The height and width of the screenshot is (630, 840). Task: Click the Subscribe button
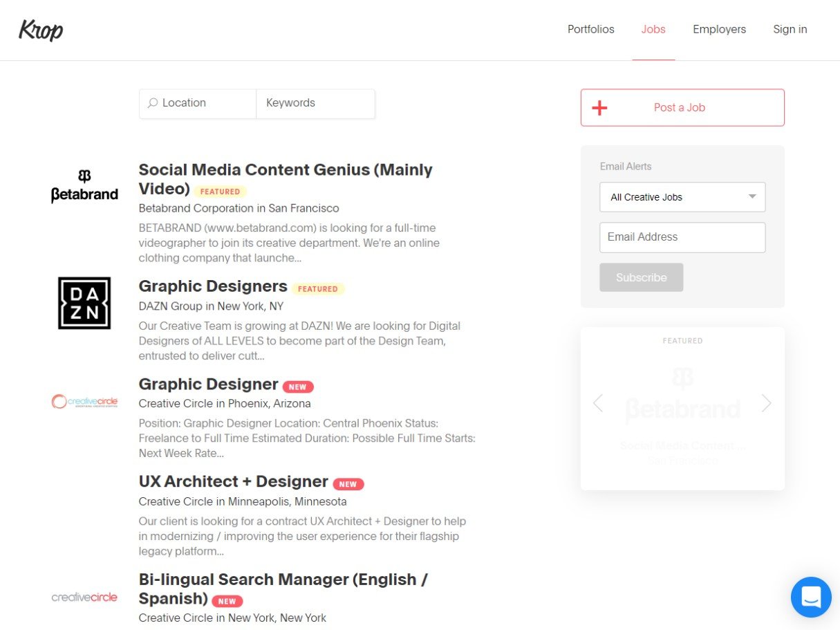pyautogui.click(x=641, y=277)
